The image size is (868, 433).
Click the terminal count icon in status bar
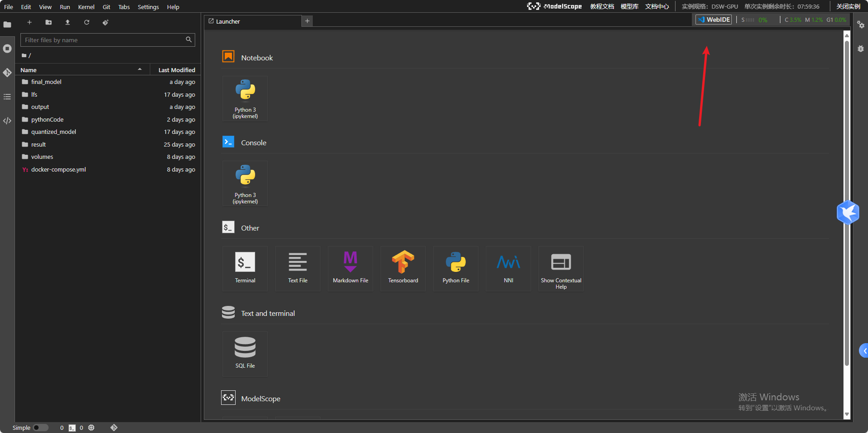(72, 428)
